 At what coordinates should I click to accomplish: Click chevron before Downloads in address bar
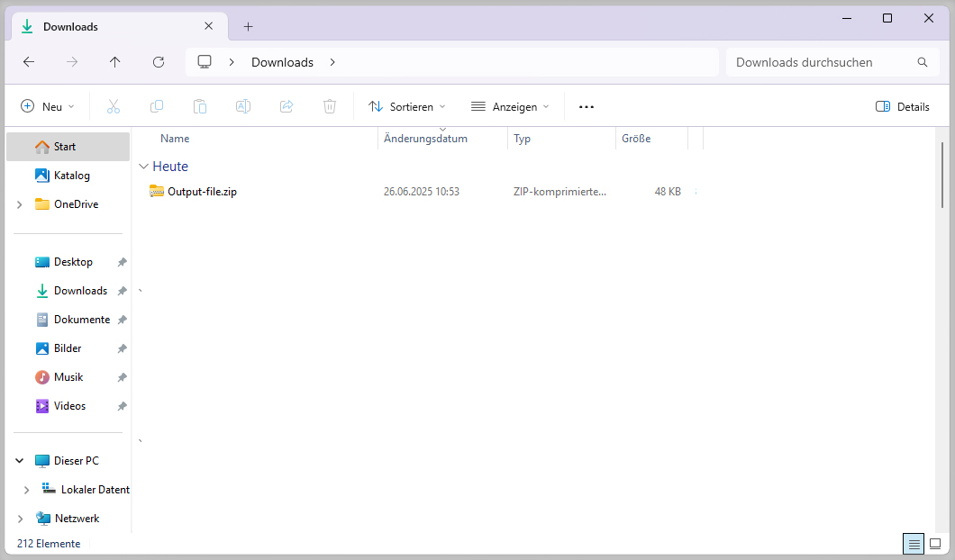pos(232,62)
